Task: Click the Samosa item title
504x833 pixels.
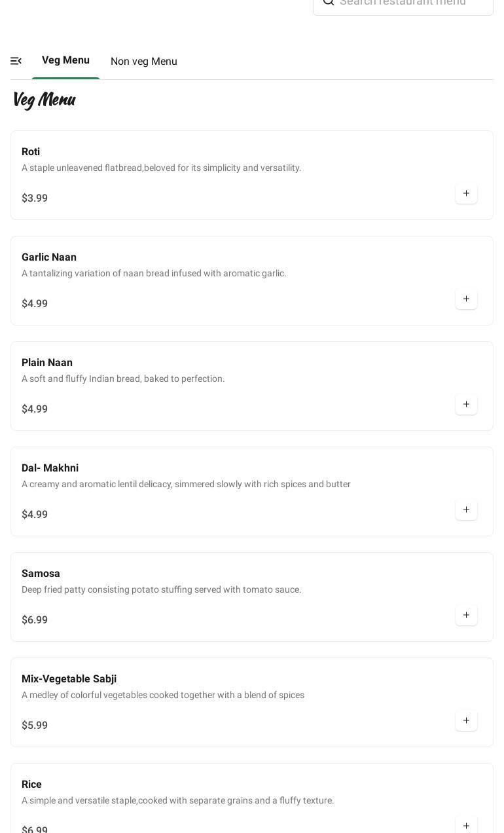Action: [x=41, y=574]
